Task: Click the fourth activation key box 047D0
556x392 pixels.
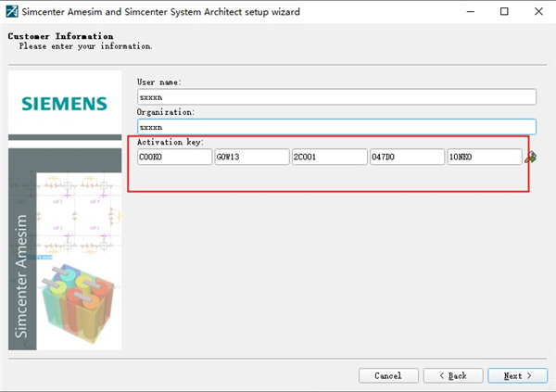Action: coord(407,158)
